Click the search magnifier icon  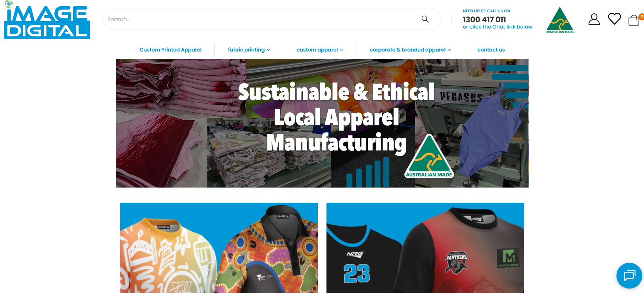425,19
